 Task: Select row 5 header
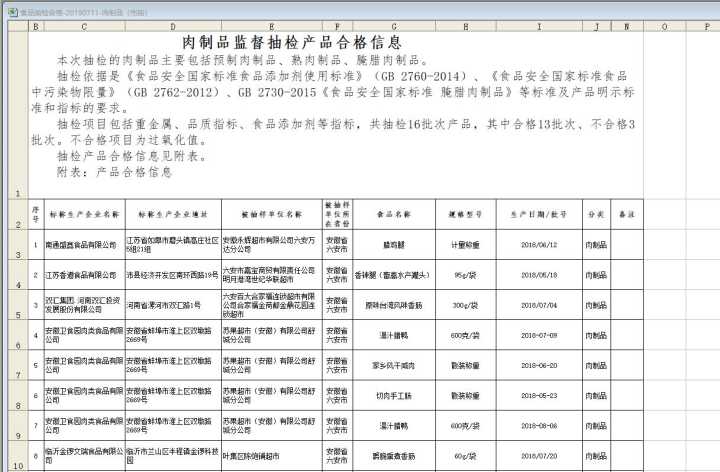[x=18, y=305]
